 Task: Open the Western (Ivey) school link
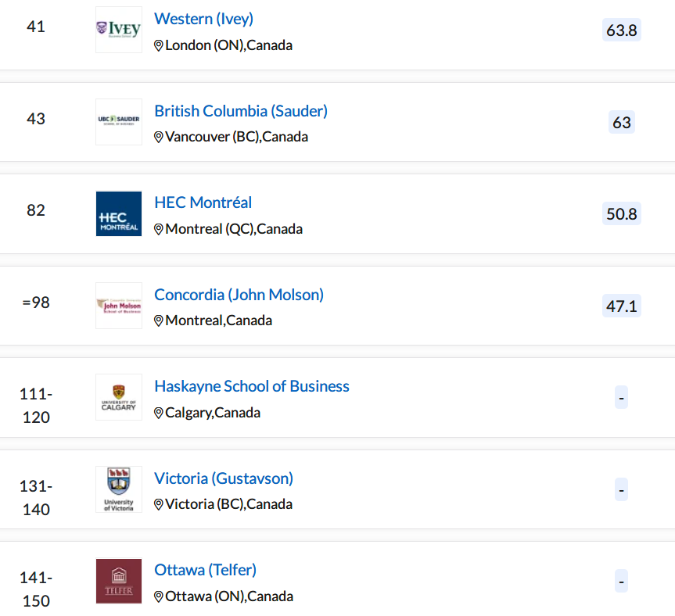[x=203, y=19]
